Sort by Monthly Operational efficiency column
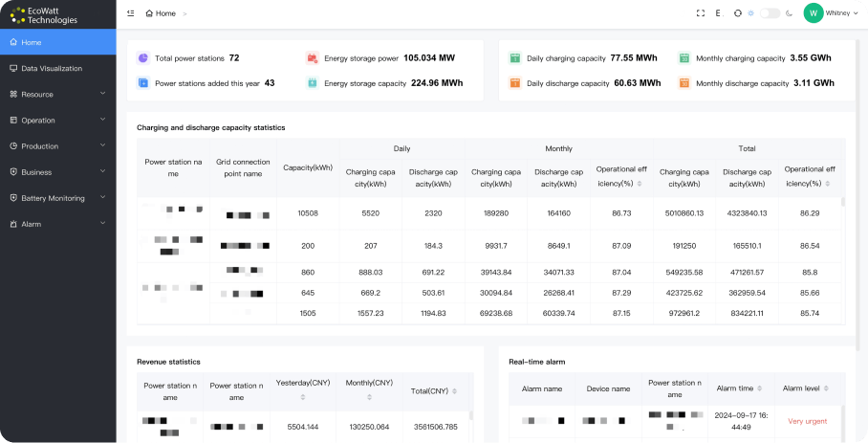Viewport: 868px width, 443px height. click(x=640, y=183)
